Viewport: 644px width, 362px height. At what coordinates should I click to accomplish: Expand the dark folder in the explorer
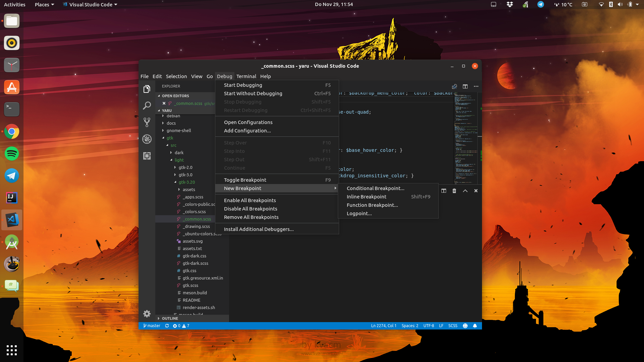point(179,153)
